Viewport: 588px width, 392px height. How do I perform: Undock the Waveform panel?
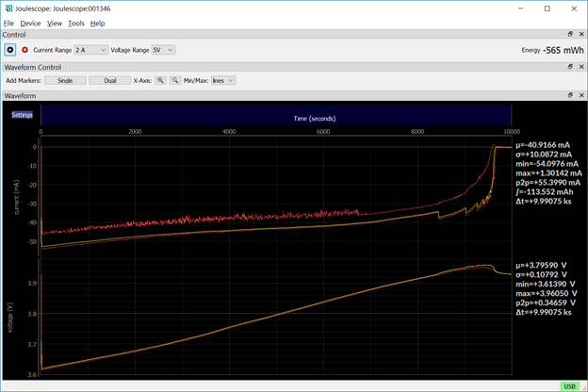(x=570, y=95)
